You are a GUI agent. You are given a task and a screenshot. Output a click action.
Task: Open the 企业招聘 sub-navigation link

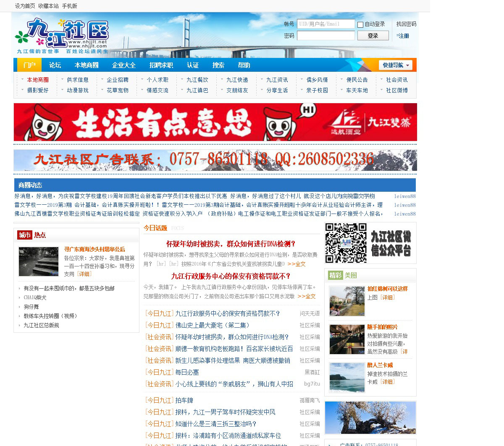118,80
